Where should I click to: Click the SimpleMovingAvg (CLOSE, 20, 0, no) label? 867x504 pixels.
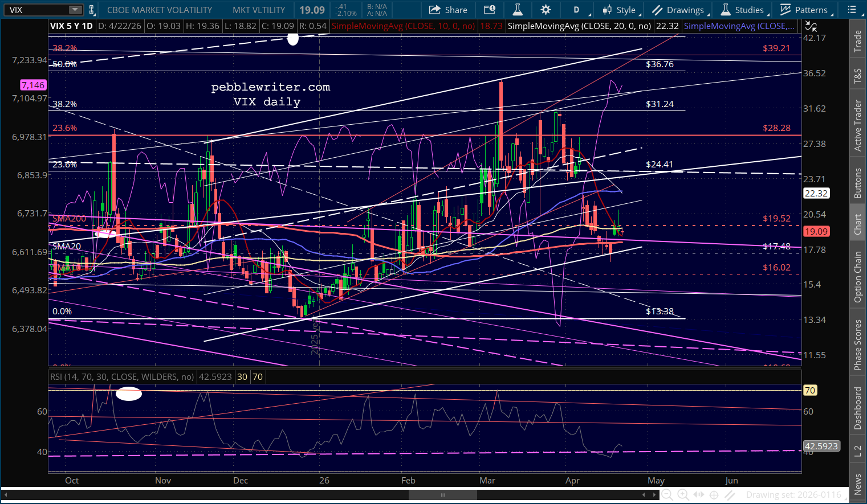pos(579,26)
